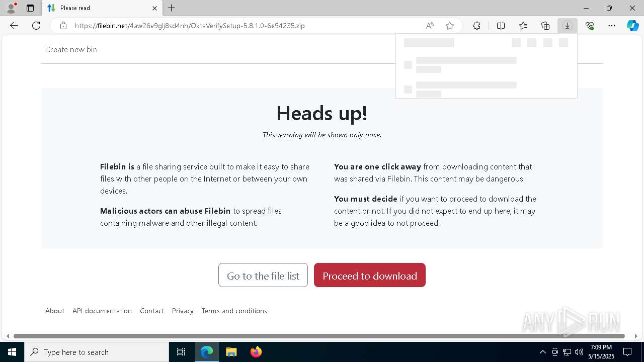Image resolution: width=644 pixels, height=362 pixels.
Task: Click the taskbar search box
Action: [x=97, y=352]
